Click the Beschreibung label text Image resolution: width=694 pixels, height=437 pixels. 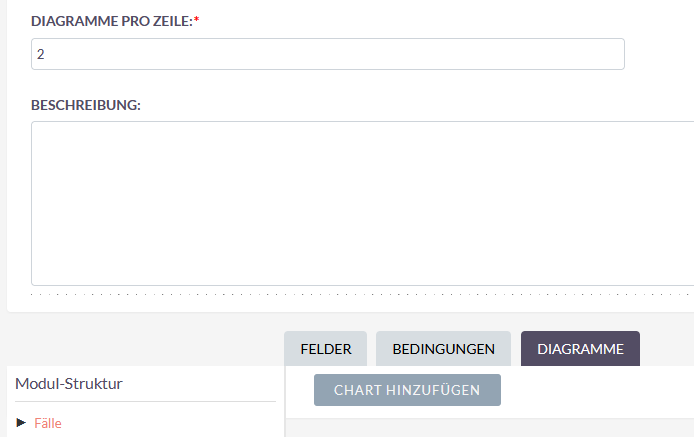pyautogui.click(x=84, y=105)
